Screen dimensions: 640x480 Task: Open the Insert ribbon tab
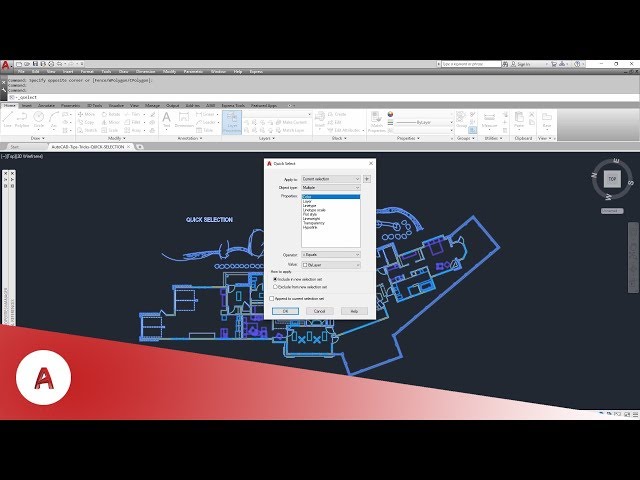[25, 105]
